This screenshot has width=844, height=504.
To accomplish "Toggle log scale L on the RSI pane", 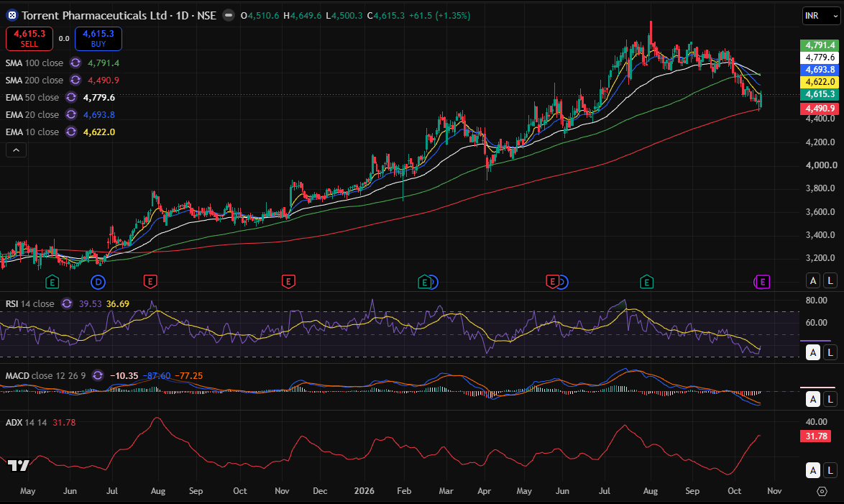I will click(x=830, y=353).
